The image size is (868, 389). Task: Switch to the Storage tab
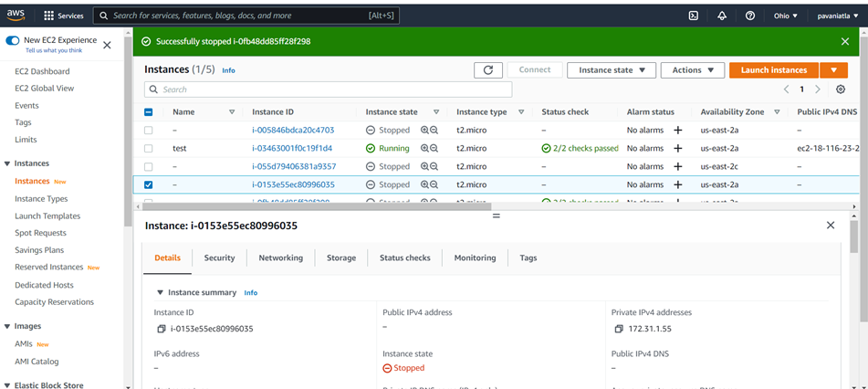tap(341, 258)
